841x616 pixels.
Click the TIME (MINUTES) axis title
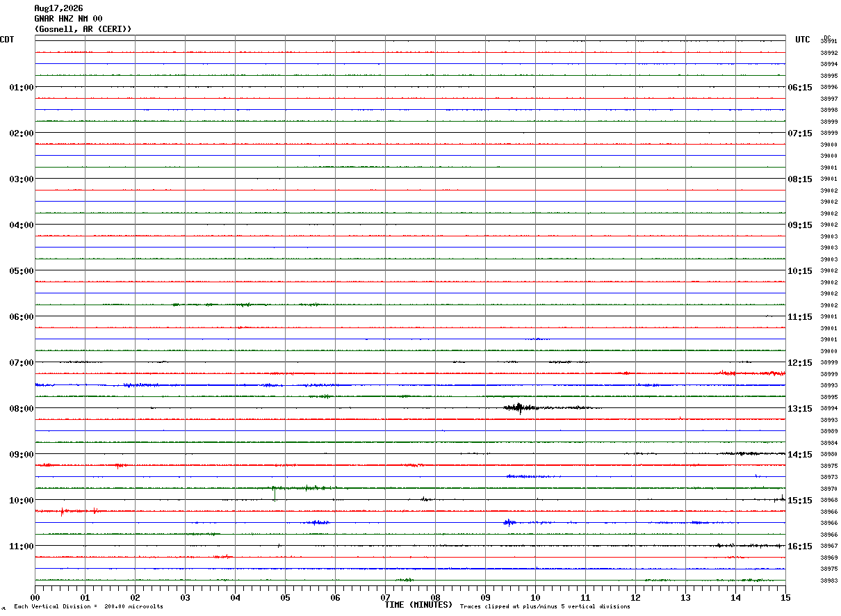(x=418, y=605)
